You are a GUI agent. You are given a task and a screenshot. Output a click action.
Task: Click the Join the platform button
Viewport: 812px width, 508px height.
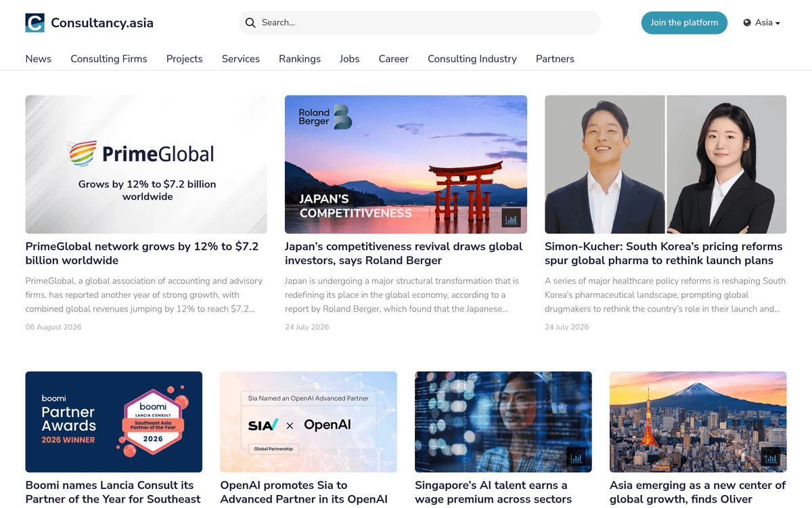(684, 22)
